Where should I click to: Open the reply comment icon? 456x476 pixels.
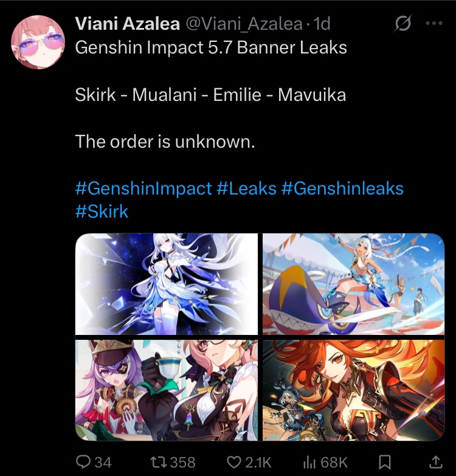pos(83,462)
